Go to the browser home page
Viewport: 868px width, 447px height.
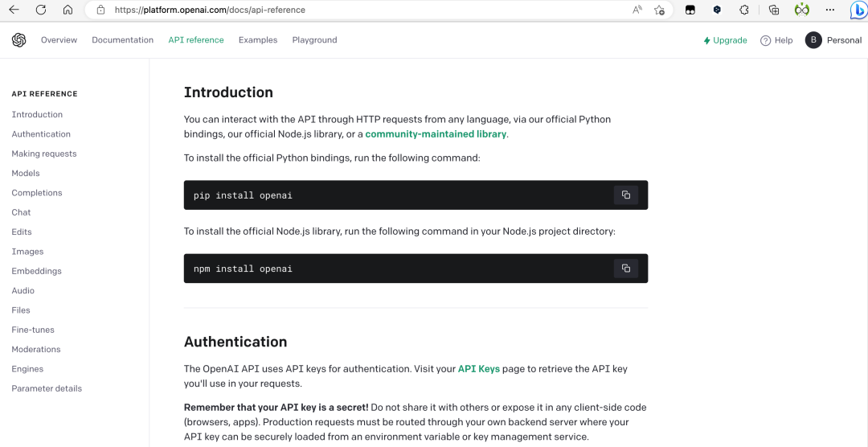[68, 10]
